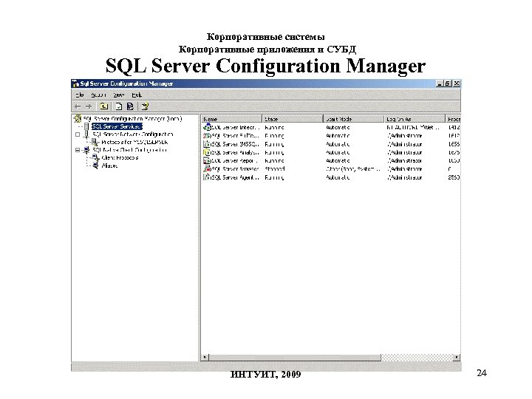Click the Back arrow toolbar icon
This screenshot has width=532, height=399.
pos(78,106)
